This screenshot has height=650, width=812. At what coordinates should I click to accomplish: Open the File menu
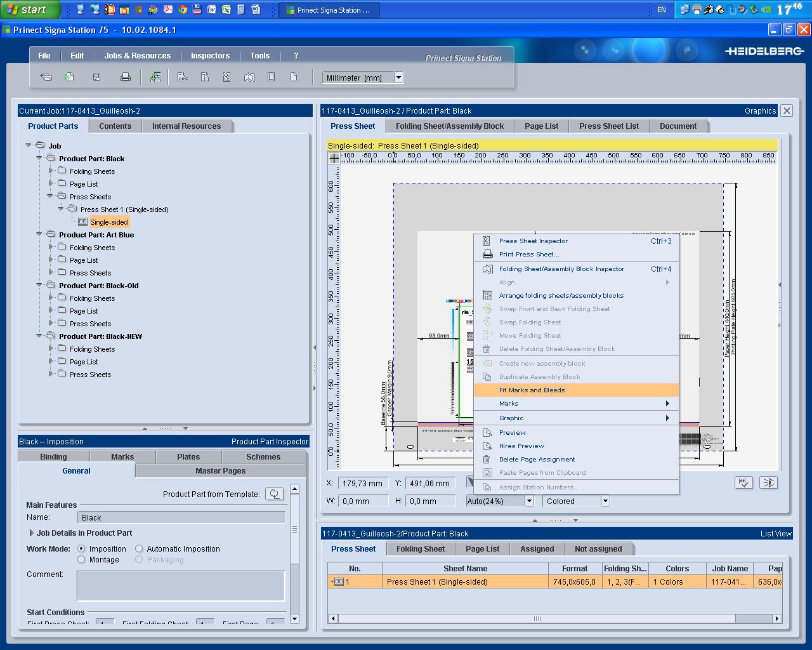click(x=44, y=56)
